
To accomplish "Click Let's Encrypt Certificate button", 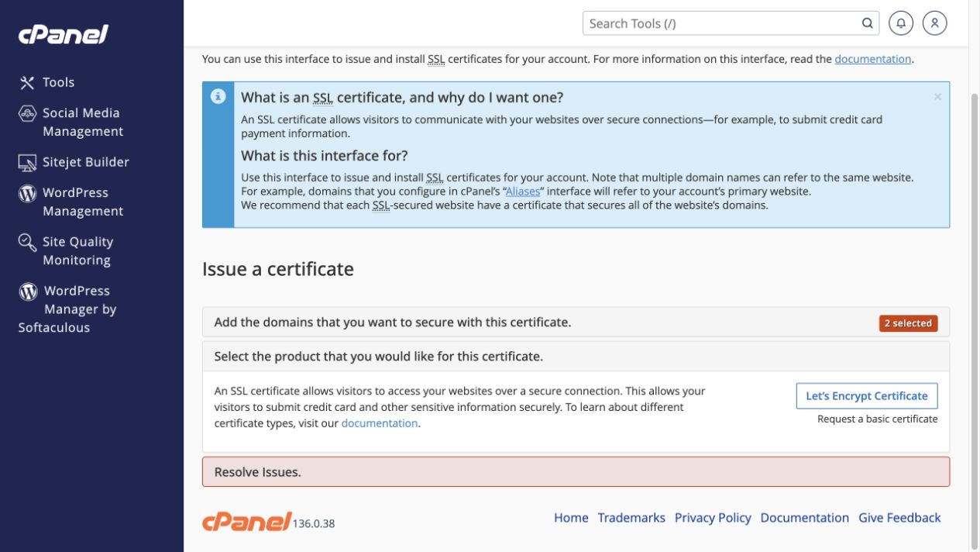I will click(867, 396).
